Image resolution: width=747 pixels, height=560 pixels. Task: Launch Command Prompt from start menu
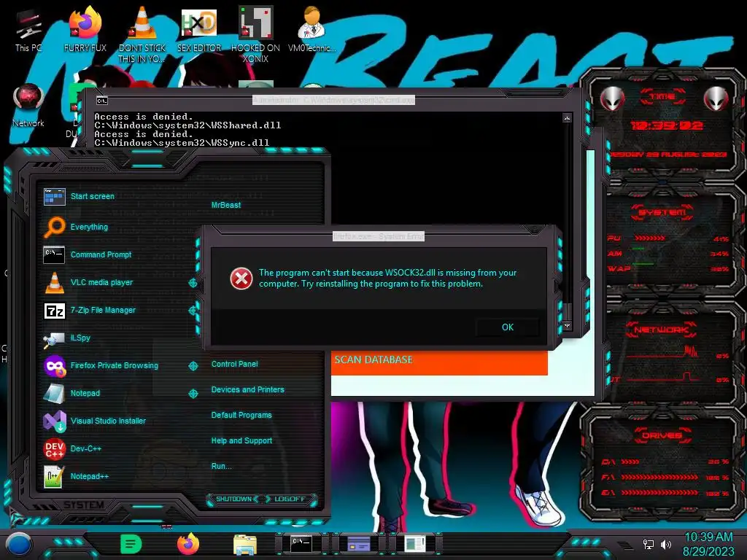[x=88, y=254]
